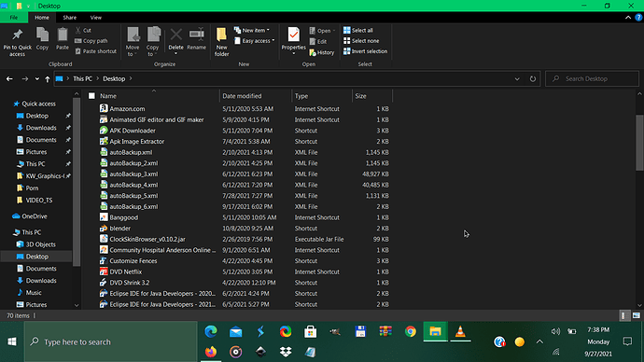Screen dimensions: 644x362
Task: Refresh the Desktop folder view
Action: 533,78
